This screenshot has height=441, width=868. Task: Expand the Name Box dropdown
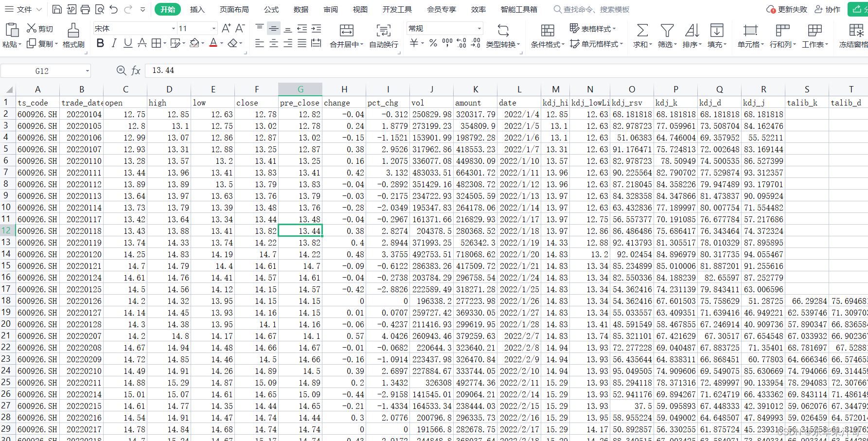pos(88,71)
